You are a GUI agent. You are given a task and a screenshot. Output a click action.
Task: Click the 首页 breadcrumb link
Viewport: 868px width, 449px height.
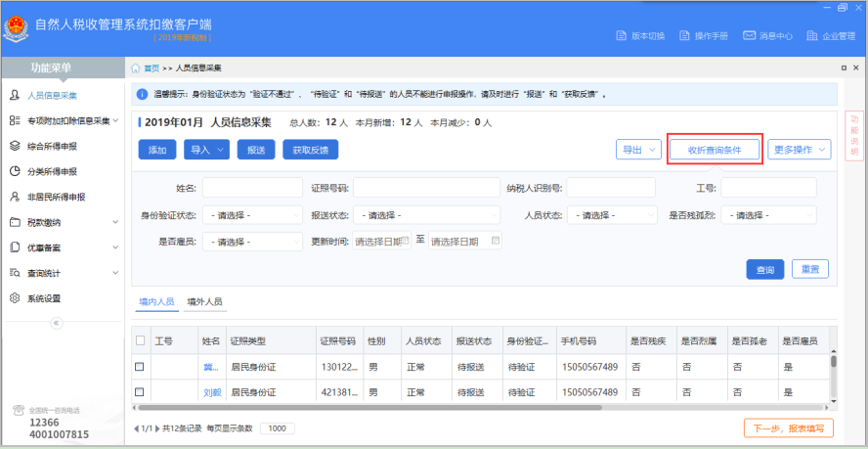152,68
